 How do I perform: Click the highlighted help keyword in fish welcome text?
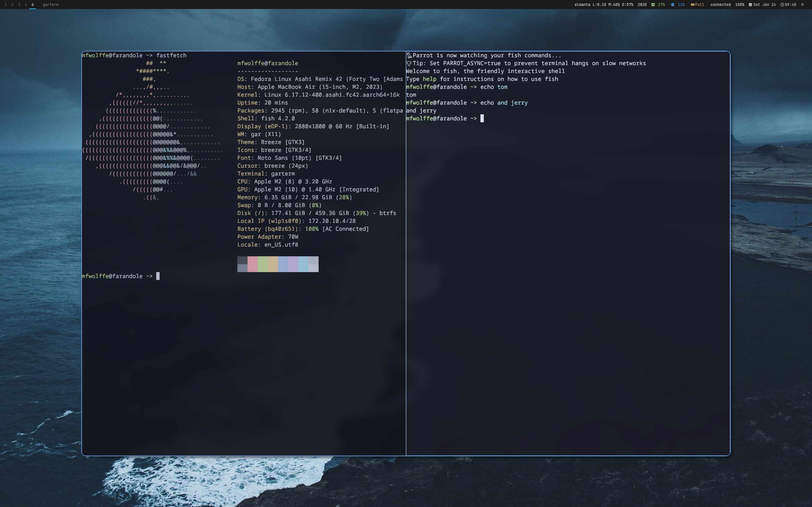point(429,79)
